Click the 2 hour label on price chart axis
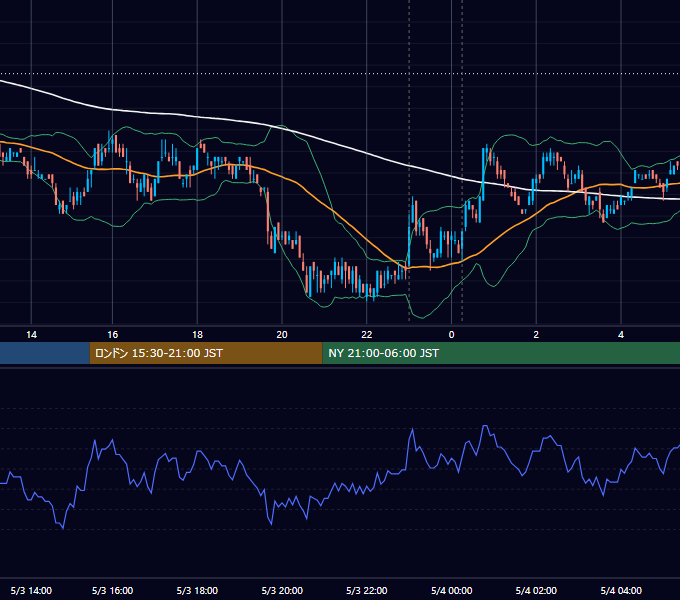This screenshot has width=680, height=600. click(x=536, y=335)
